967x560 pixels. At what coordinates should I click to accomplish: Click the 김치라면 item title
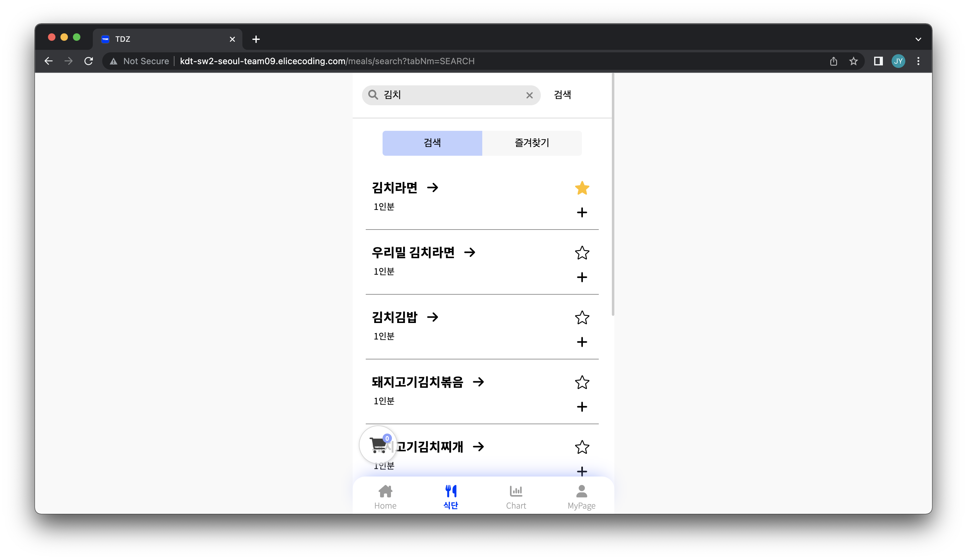click(x=394, y=188)
